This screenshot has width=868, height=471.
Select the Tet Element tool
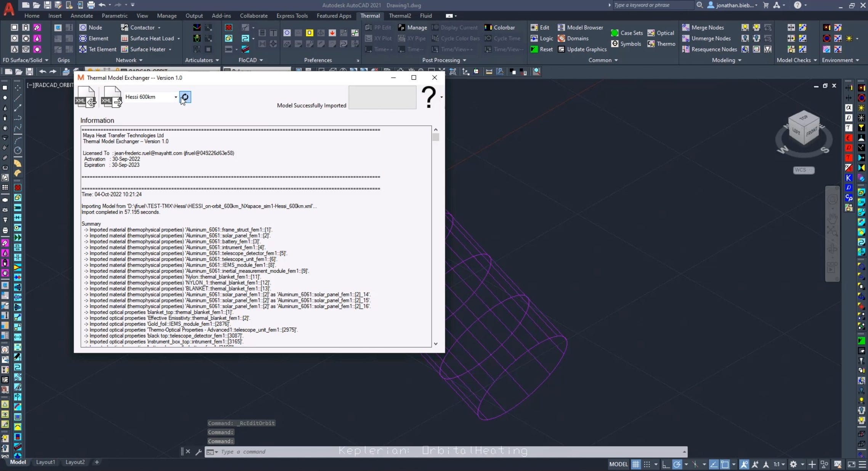97,49
